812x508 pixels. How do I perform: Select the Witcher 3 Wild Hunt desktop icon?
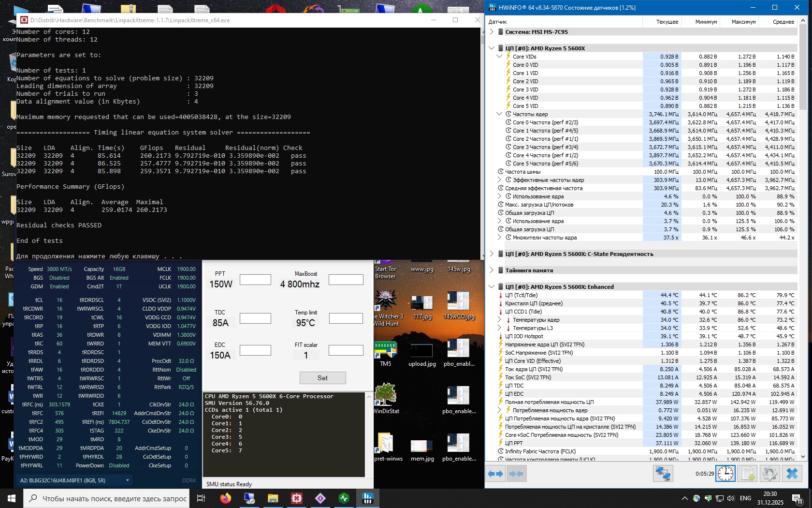[x=386, y=308]
